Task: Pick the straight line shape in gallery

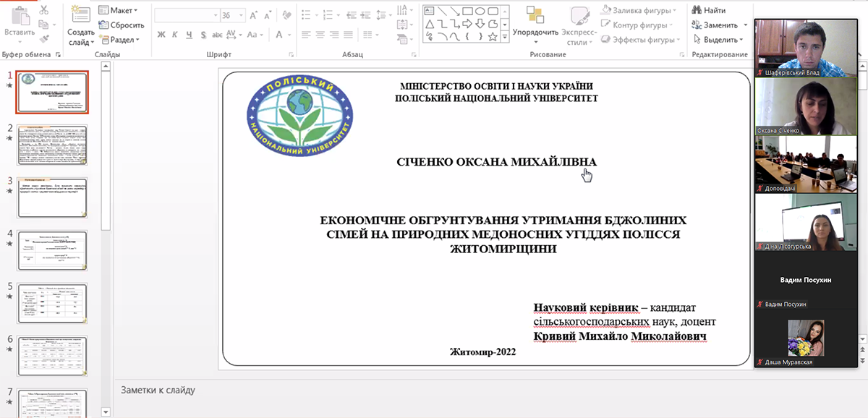Action: [x=442, y=11]
